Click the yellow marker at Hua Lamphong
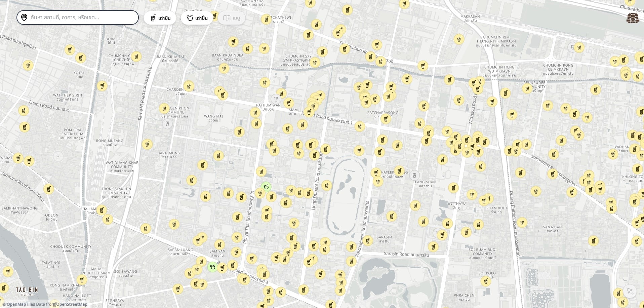Viewport: 644px width, 308px height. click(x=102, y=210)
